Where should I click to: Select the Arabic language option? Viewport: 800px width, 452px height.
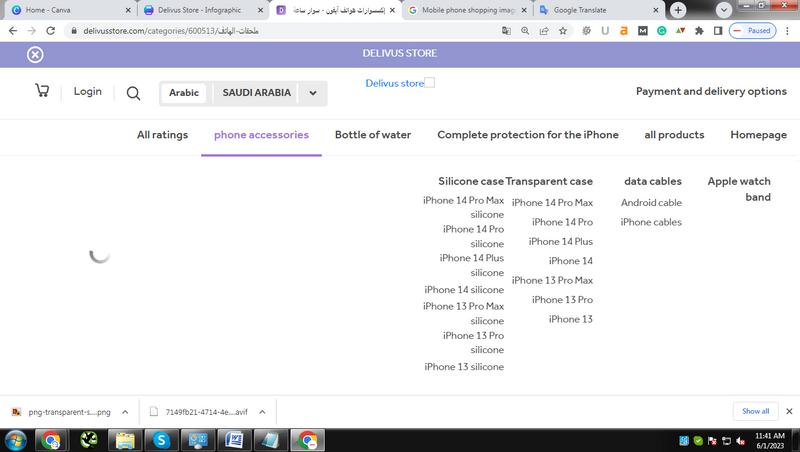184,93
